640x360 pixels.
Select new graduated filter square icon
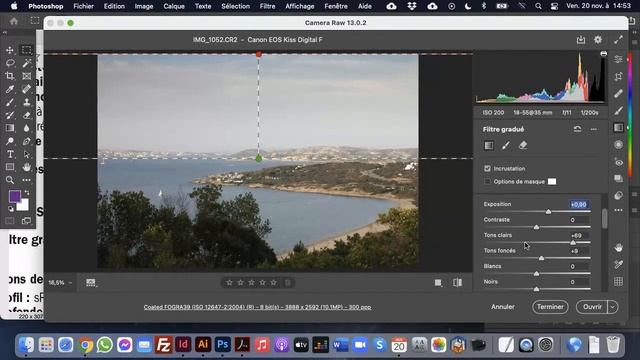click(x=489, y=145)
